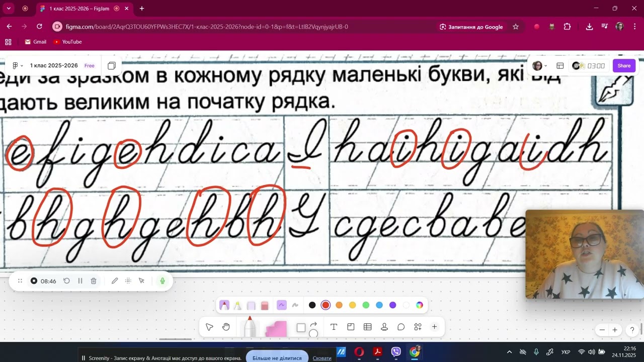Add a comment with the comment tool
The image size is (644, 362).
401,327
